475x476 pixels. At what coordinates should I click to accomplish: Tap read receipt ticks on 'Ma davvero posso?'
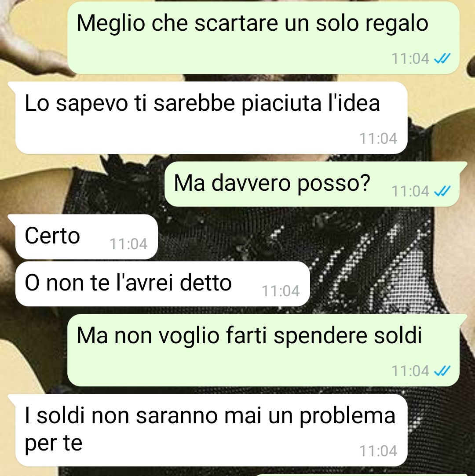tap(442, 191)
